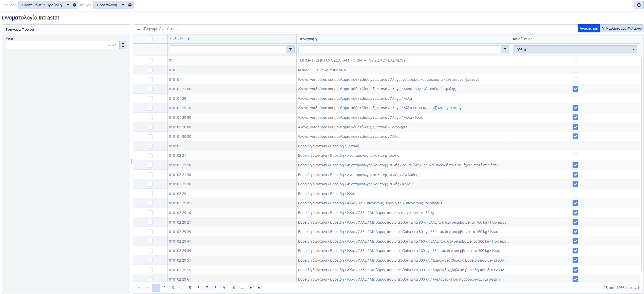Click the Κωδικός ascending sort arrow
Image resolution: width=644 pixels, height=294 pixels.
coord(188,39)
